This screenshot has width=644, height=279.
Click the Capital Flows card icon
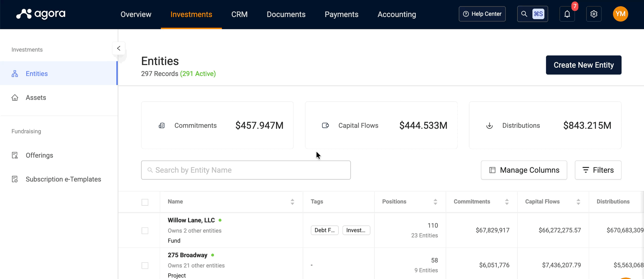pyautogui.click(x=326, y=125)
